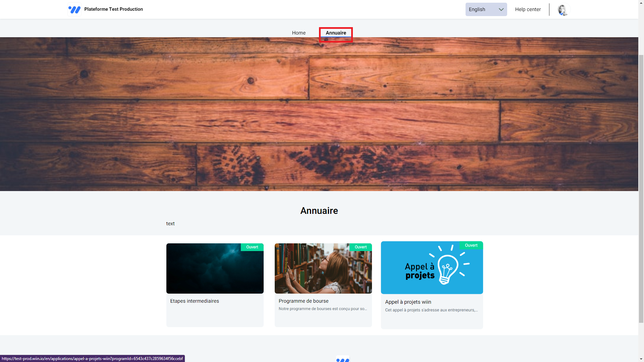Expand the English language dropdown
This screenshot has width=644, height=362.
486,9
